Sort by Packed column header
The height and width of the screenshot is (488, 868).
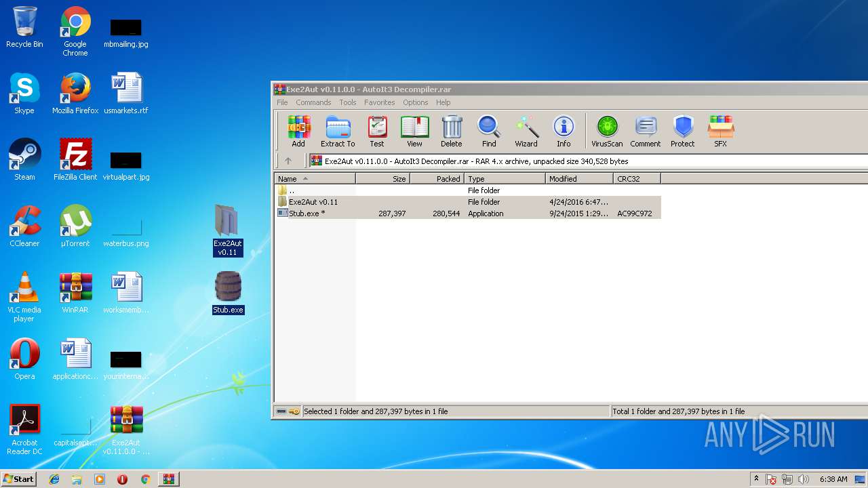pyautogui.click(x=437, y=179)
